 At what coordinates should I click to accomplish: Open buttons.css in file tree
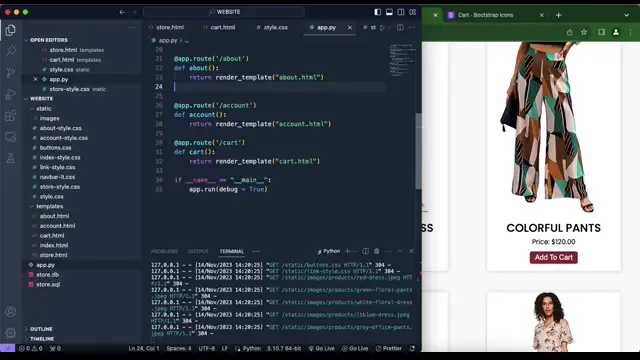click(x=56, y=148)
